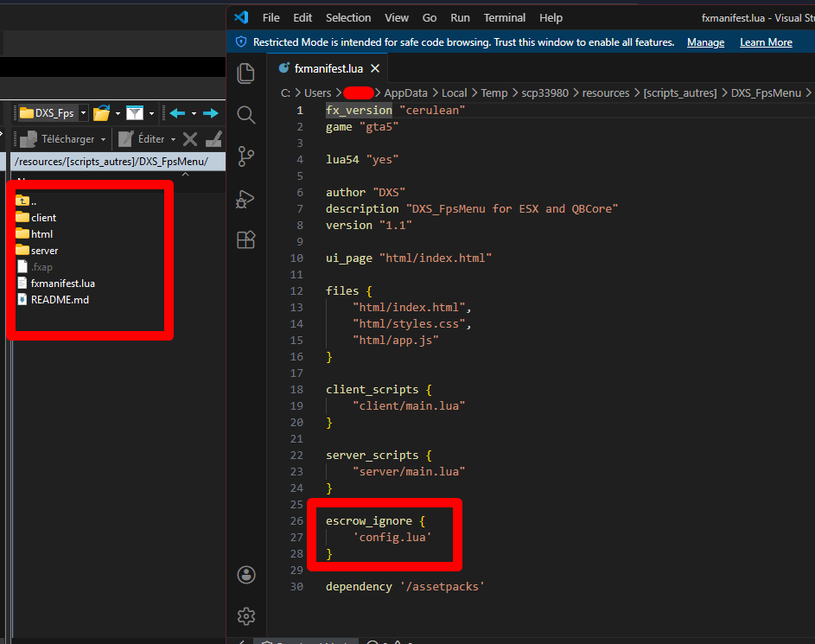Open the Selection menu
This screenshot has height=644, width=815.
(348, 18)
